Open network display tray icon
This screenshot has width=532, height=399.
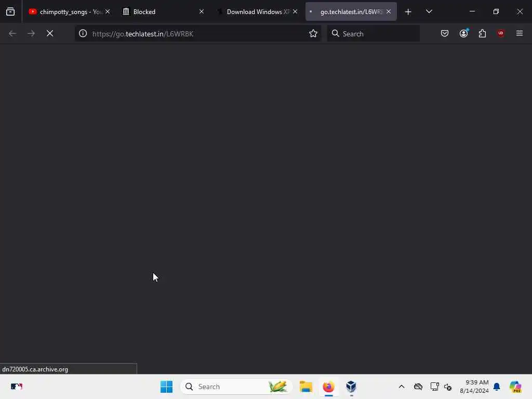(x=435, y=387)
